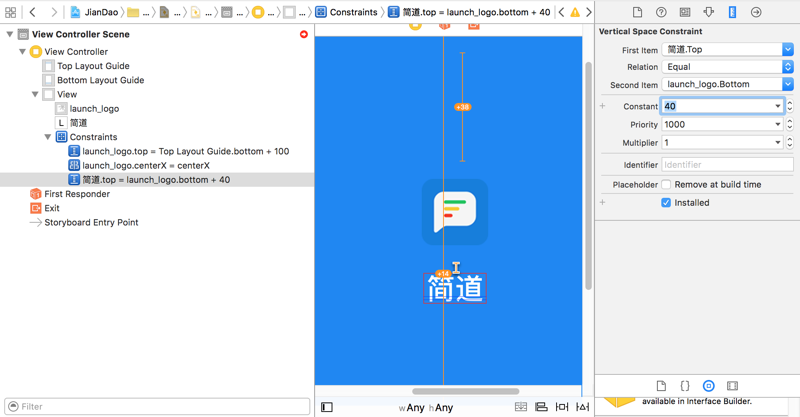This screenshot has width=800, height=417.
Task: Toggle the document outline button
Action: (327, 407)
